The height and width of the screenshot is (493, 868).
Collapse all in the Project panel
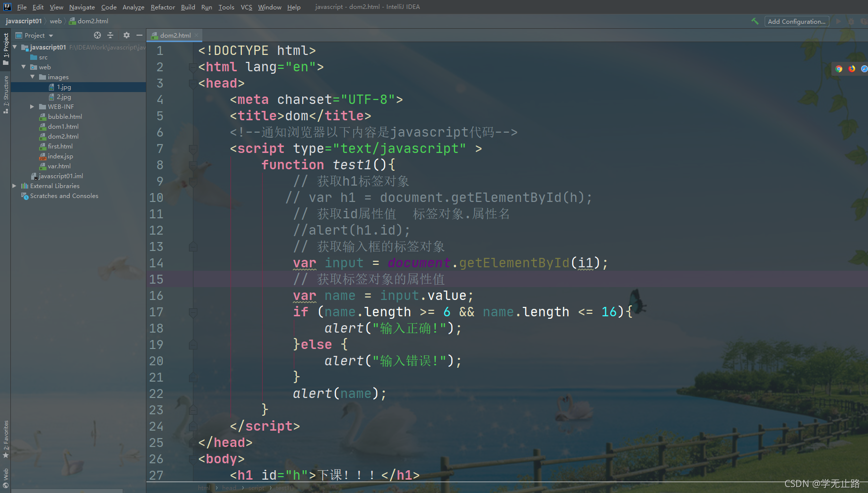110,35
